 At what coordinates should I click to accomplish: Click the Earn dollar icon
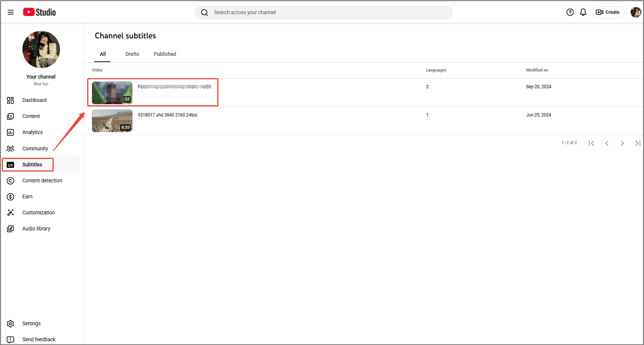click(11, 197)
